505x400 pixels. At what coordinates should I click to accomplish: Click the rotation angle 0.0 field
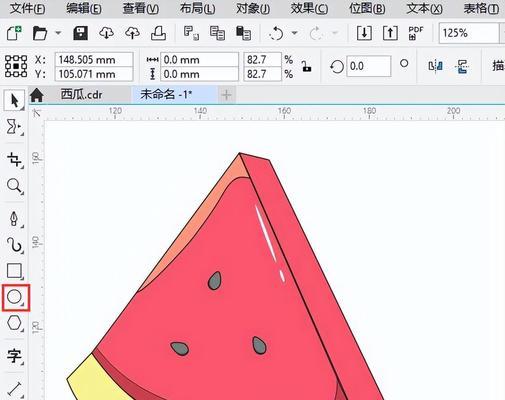[x=369, y=66]
